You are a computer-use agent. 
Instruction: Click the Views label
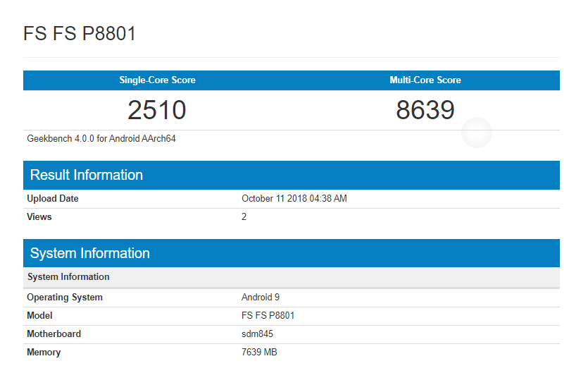(39, 216)
